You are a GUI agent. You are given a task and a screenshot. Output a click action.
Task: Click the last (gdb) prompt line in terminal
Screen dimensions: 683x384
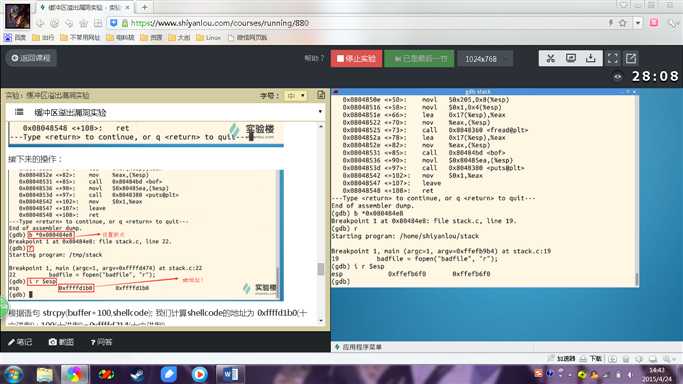(341, 282)
